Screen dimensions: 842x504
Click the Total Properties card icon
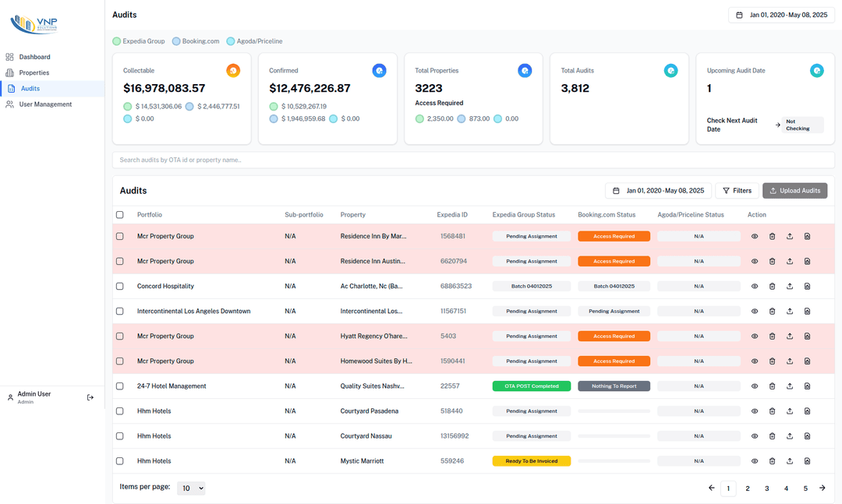pyautogui.click(x=525, y=70)
